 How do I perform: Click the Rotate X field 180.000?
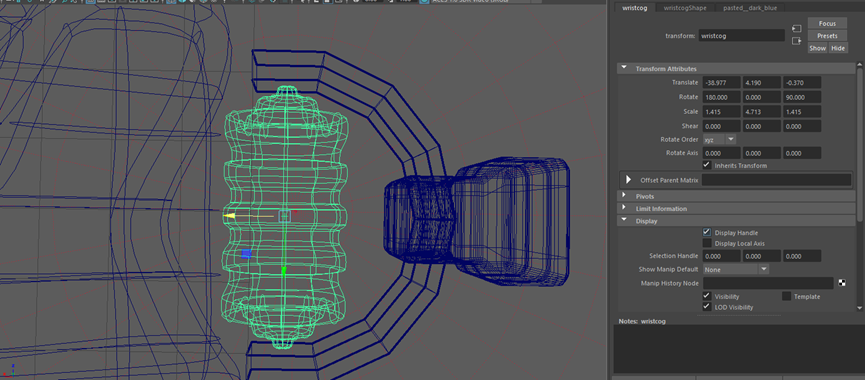[x=722, y=97]
